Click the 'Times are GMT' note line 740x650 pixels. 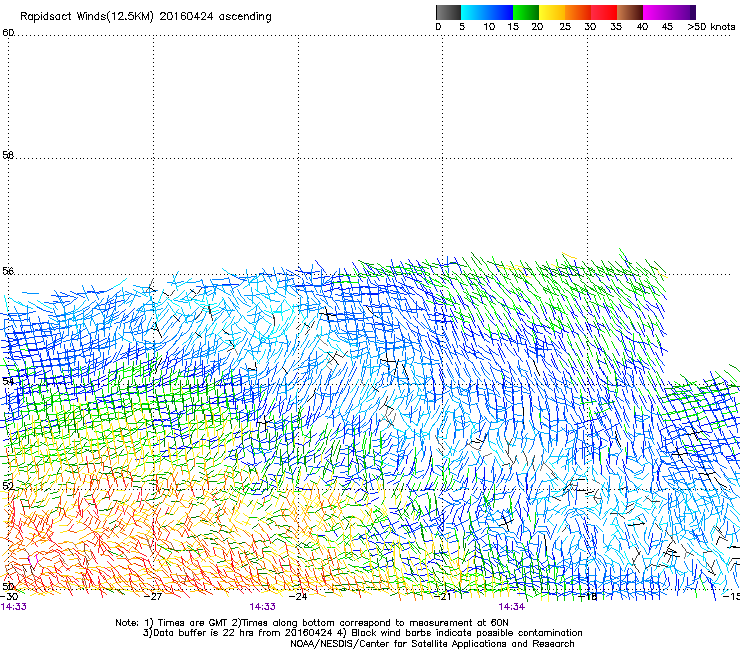click(311, 623)
